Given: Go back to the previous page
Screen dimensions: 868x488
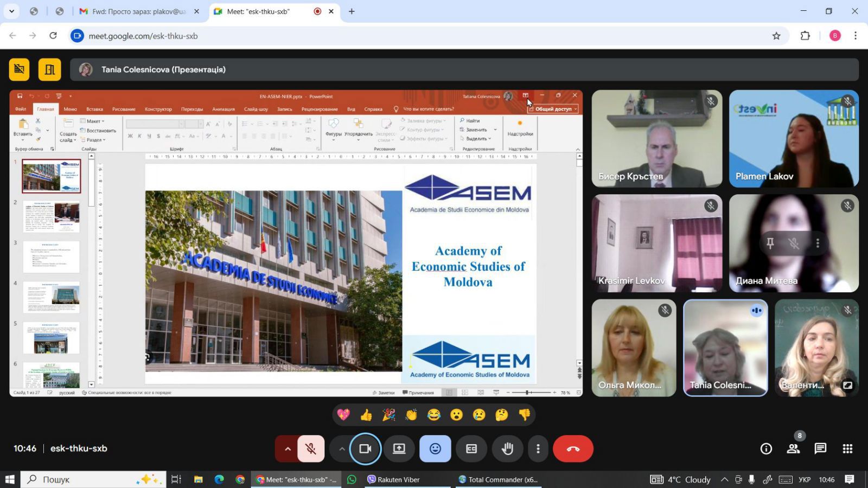Looking at the screenshot, I should 12,36.
